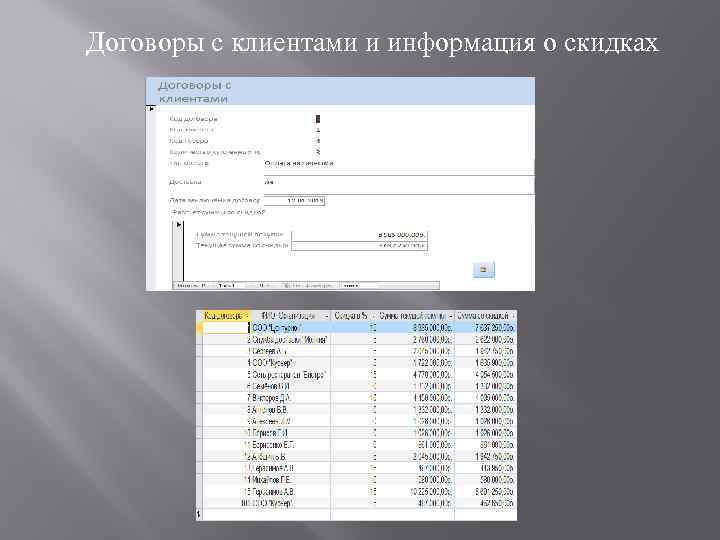This screenshot has height=540, width=720.
Task: Click the Код договора column header
Action: tap(226, 316)
